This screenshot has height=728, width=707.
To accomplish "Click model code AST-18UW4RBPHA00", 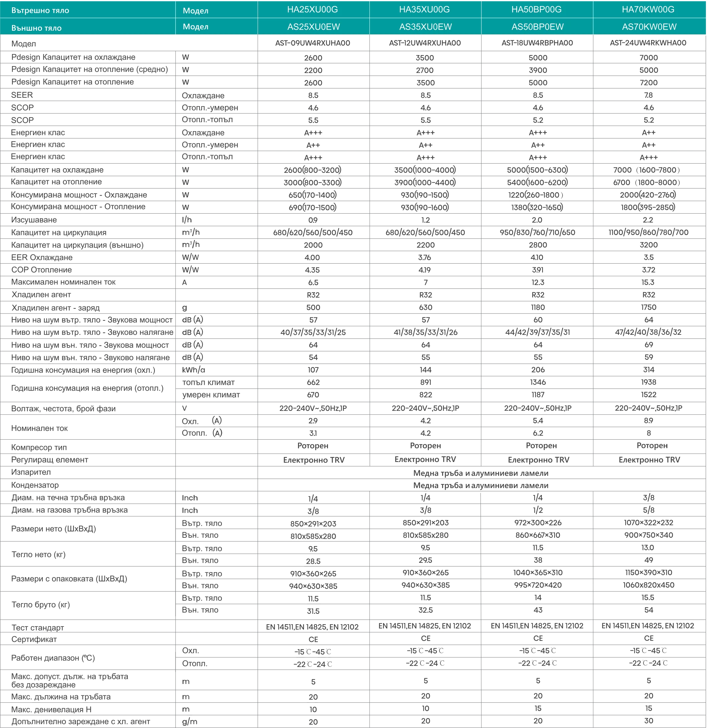I will (x=537, y=43).
